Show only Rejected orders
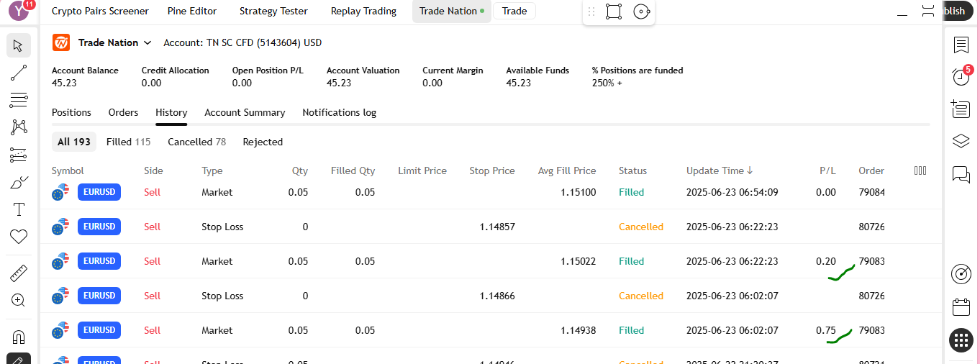The height and width of the screenshot is (364, 980). (x=263, y=142)
